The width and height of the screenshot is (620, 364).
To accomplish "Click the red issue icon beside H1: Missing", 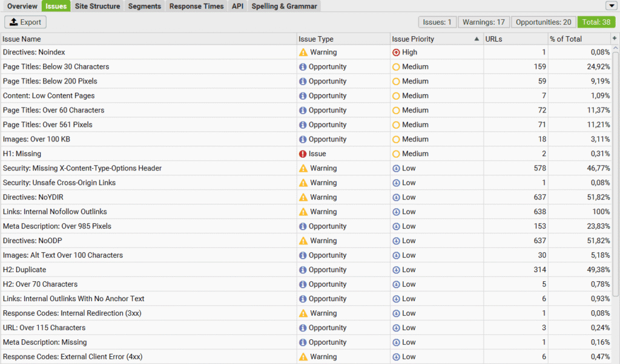I will pos(302,154).
